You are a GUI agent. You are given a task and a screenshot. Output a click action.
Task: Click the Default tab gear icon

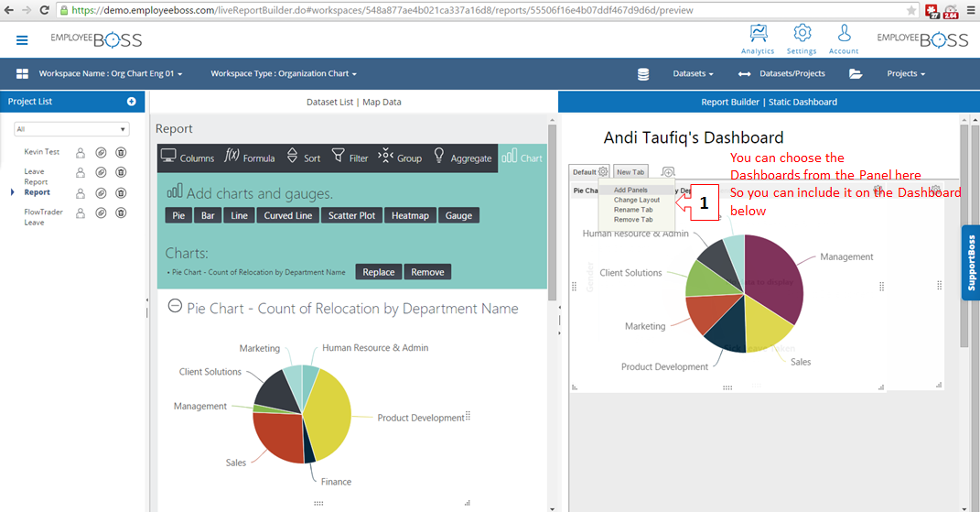tap(602, 171)
